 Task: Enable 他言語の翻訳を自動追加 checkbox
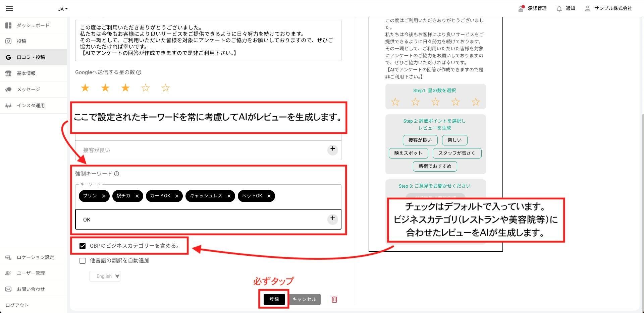pos(83,261)
